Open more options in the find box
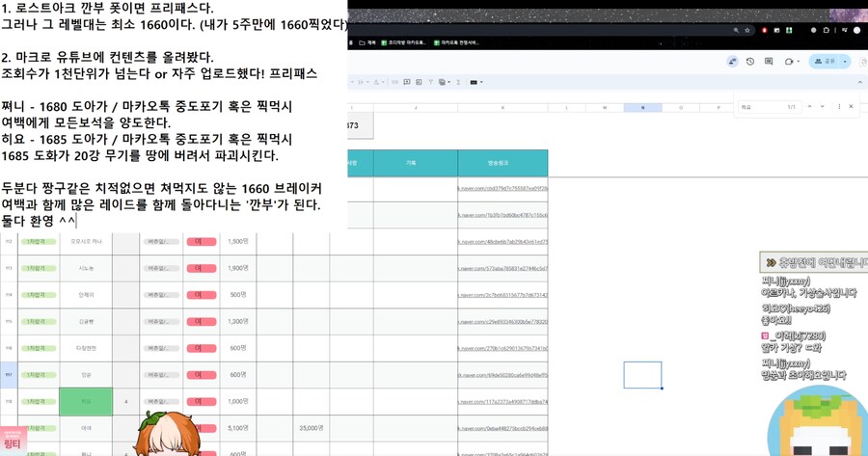 tap(839, 106)
